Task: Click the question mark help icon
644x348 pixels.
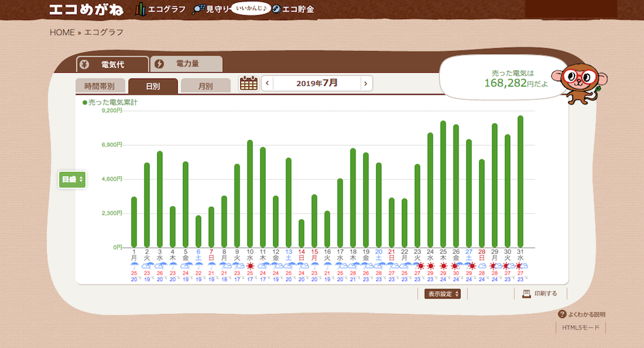Action: click(x=562, y=314)
